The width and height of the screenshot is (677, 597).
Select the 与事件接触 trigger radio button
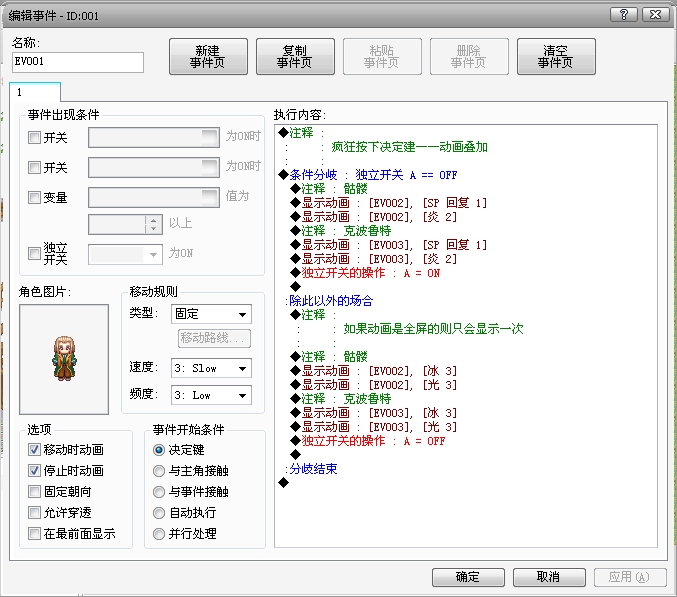tap(159, 492)
